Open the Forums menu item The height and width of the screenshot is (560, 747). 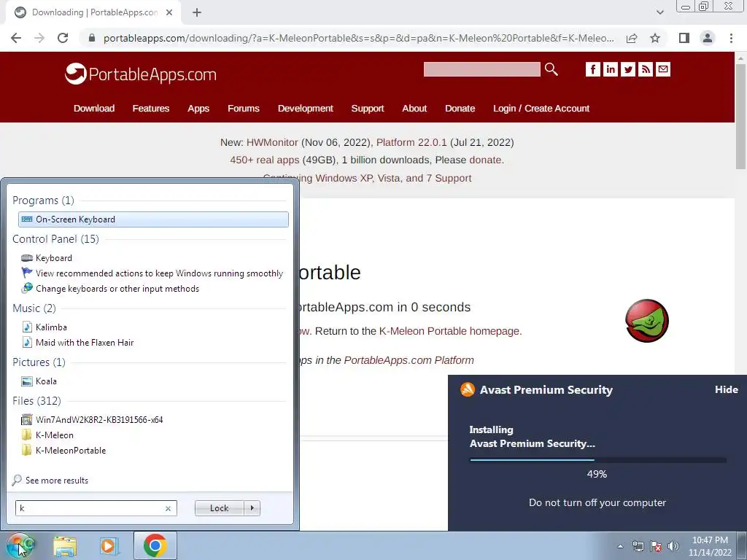(x=244, y=108)
